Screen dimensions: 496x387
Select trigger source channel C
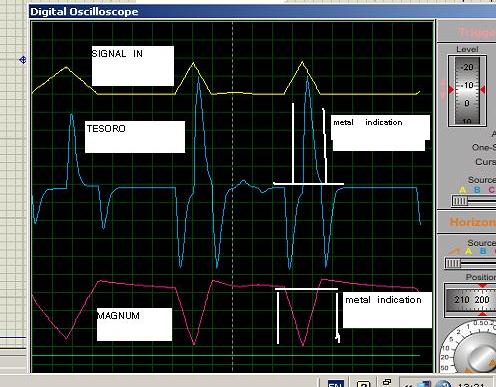click(x=492, y=190)
